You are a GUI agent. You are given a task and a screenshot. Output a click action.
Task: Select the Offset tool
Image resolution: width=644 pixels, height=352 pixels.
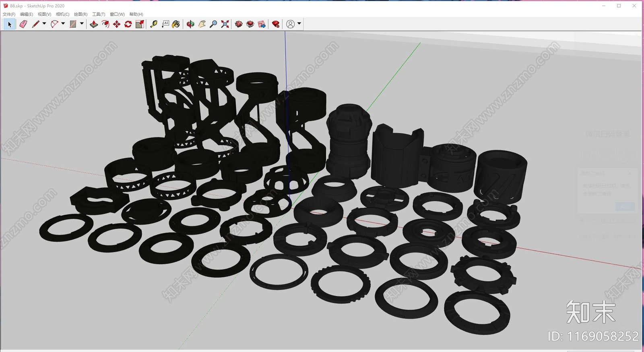(x=105, y=24)
